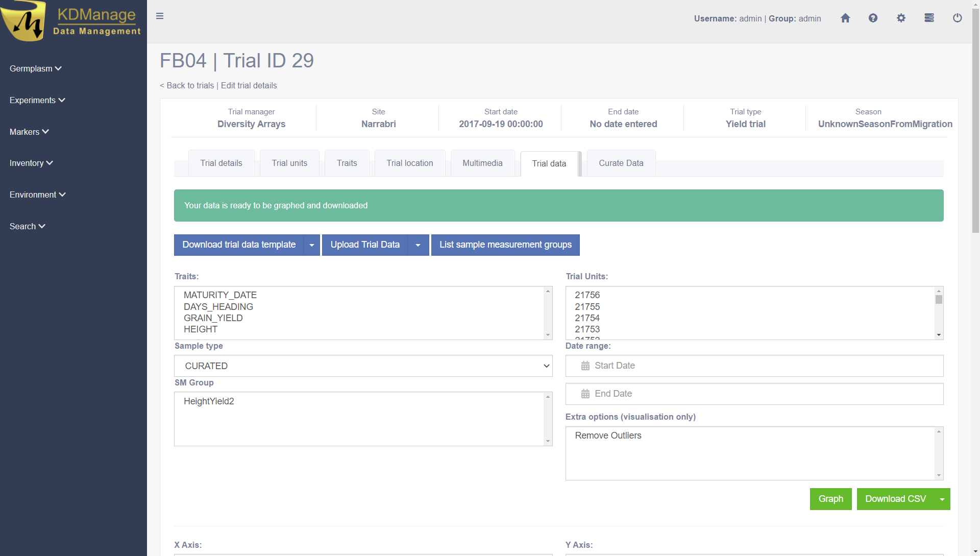Go to home via house icon

click(845, 18)
